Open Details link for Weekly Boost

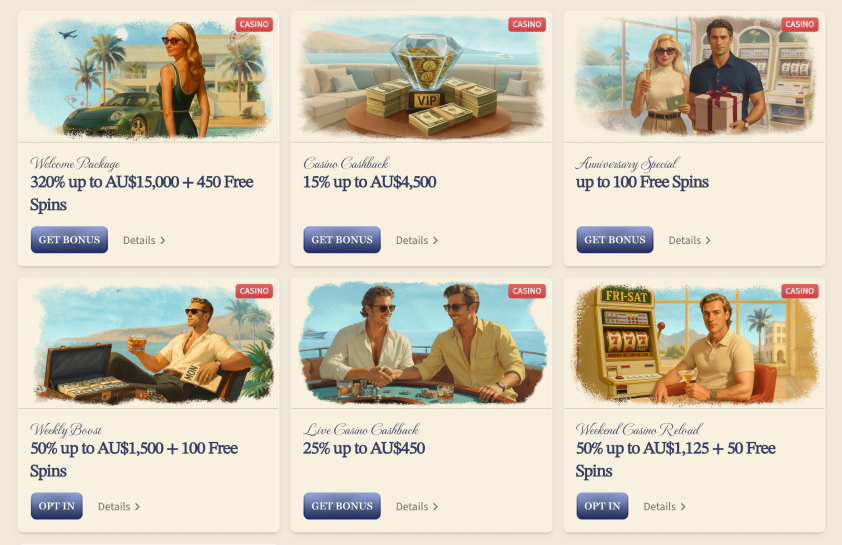coord(119,507)
